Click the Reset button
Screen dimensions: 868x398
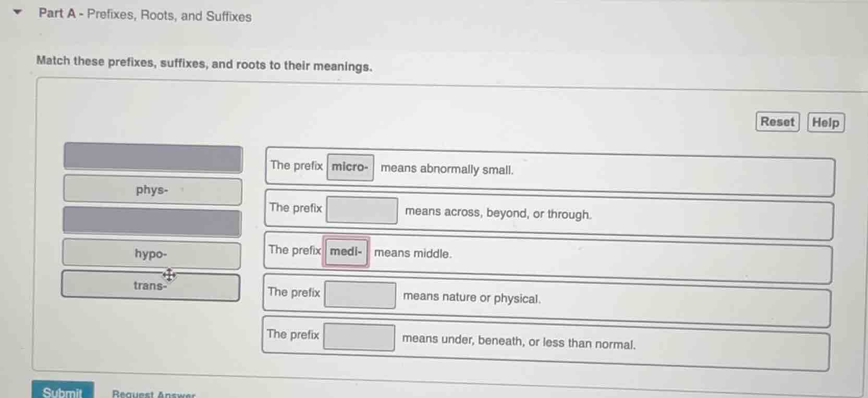[776, 121]
